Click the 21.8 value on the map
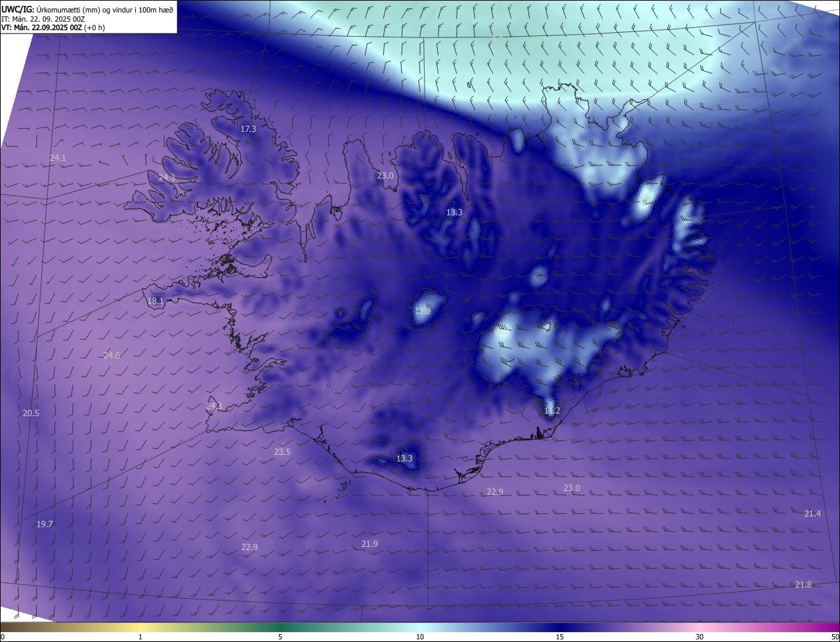Viewport: 840px width, 642px height. [803, 585]
